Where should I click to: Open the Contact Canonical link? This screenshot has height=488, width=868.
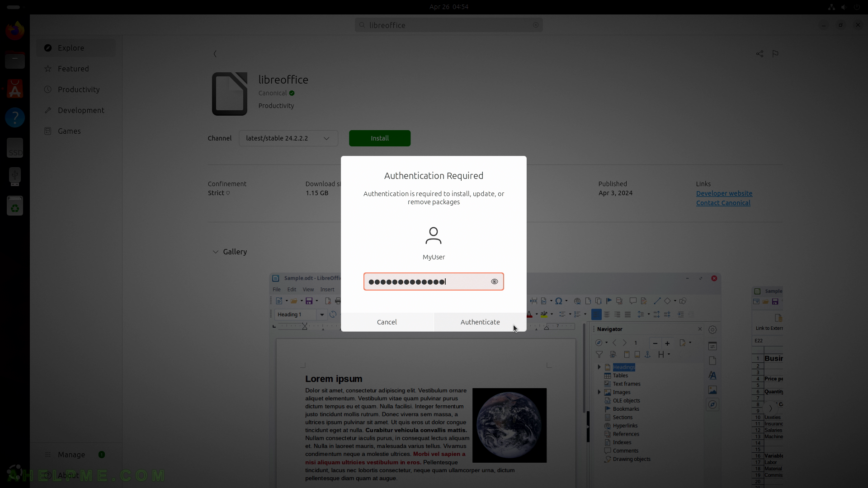tap(723, 203)
